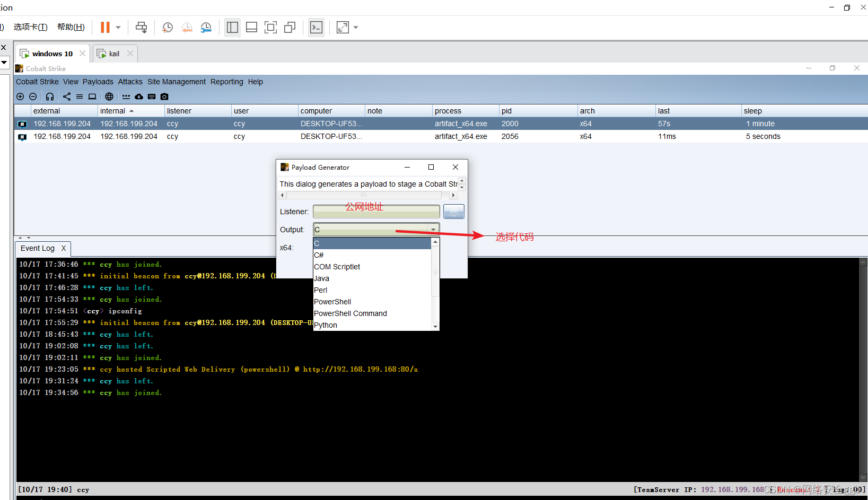Sort beacons by sleep column
The height and width of the screenshot is (500, 868).
coord(804,111)
